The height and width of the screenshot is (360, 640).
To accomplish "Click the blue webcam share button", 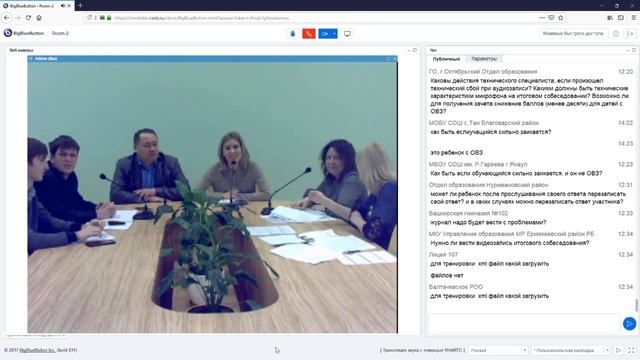I will (325, 33).
